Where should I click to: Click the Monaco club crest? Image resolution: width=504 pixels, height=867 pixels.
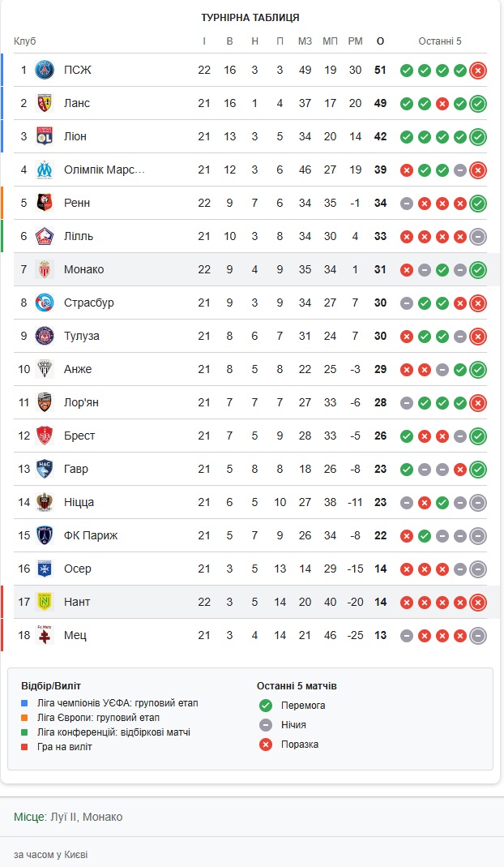[45, 269]
